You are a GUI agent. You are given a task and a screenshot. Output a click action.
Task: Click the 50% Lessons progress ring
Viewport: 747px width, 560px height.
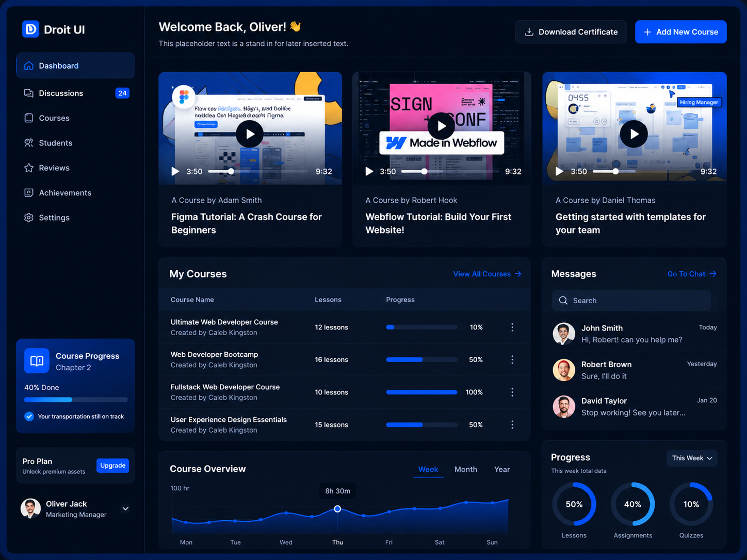(574, 504)
